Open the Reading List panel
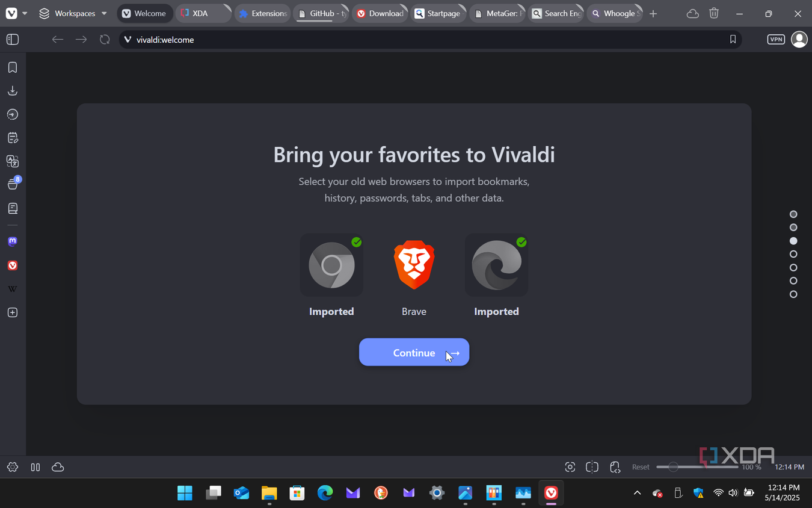This screenshot has height=508, width=812. pyautogui.click(x=13, y=208)
